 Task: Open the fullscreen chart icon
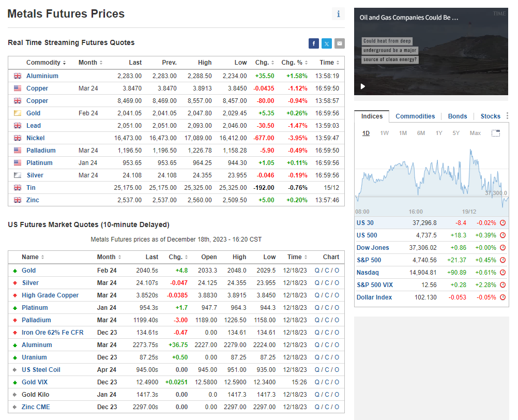[x=496, y=133]
